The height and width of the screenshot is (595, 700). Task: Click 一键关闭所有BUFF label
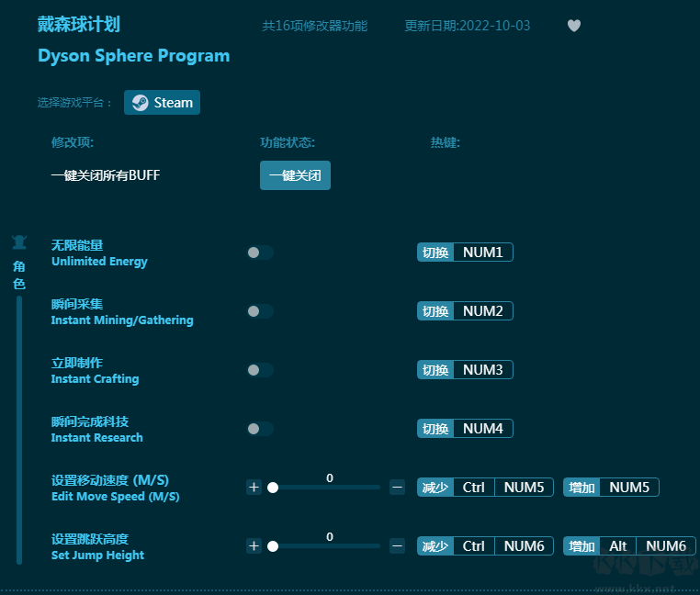(x=106, y=175)
